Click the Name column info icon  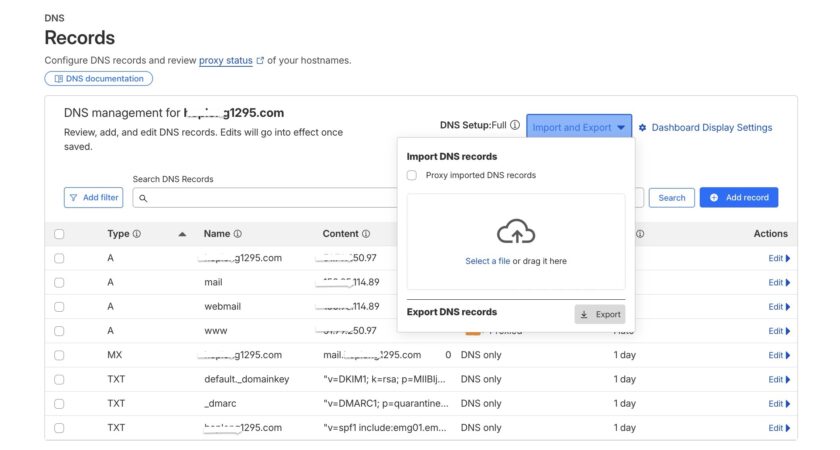pos(237,234)
